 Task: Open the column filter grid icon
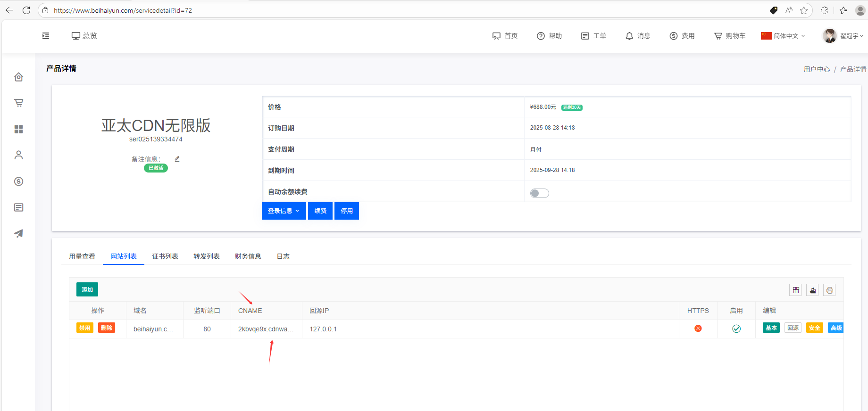795,290
